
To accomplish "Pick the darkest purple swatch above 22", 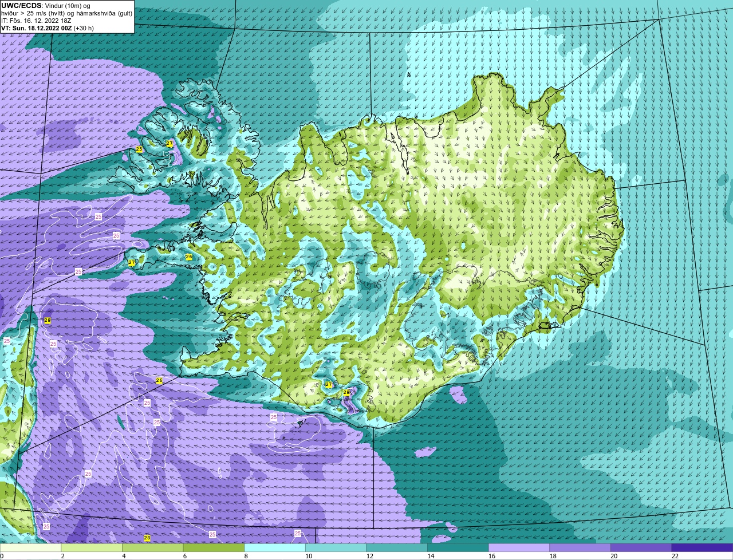I will tap(702, 547).
